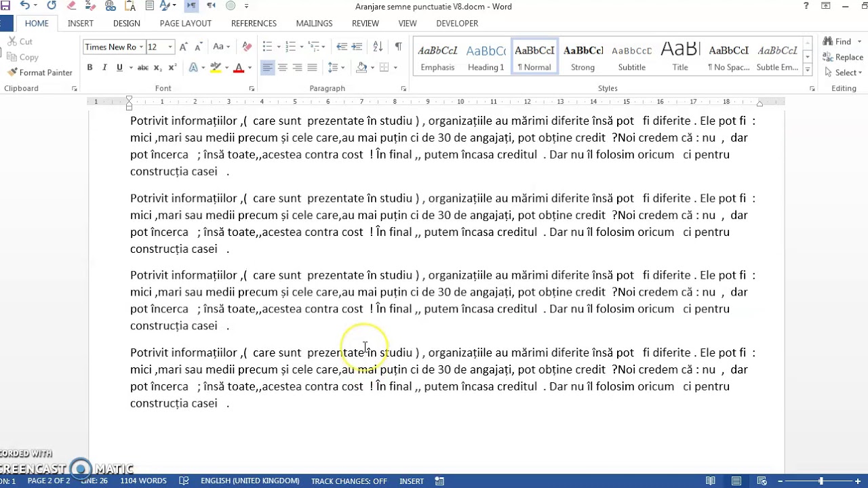Adjust the zoom slider in status bar

(x=821, y=481)
